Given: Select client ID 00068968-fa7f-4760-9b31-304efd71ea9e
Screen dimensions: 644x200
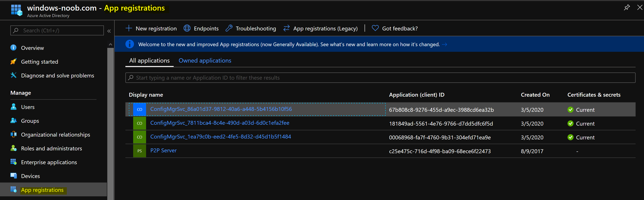Looking at the screenshot, I should [440, 137].
